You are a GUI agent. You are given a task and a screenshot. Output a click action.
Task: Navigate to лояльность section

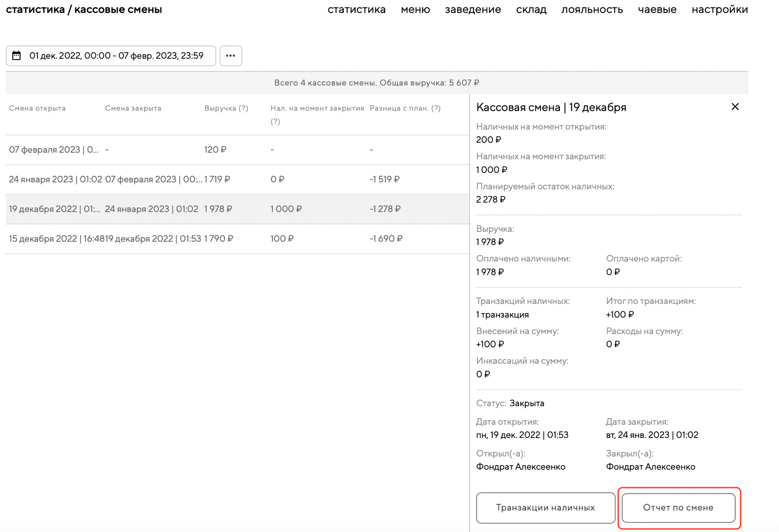tap(592, 10)
